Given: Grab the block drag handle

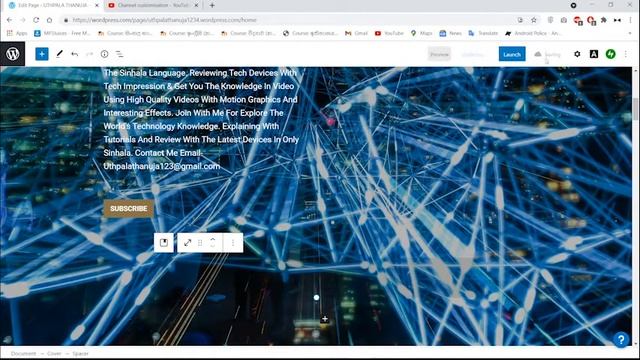Looking at the screenshot, I should pos(200,243).
